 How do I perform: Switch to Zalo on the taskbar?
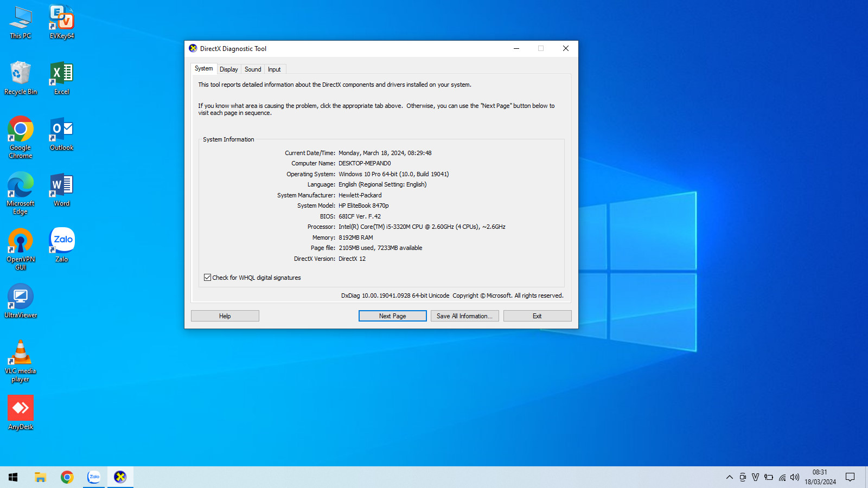(x=94, y=477)
